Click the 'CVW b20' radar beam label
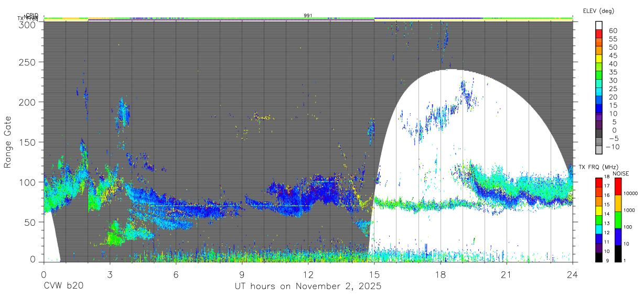This screenshot has height=297, width=644. click(63, 287)
